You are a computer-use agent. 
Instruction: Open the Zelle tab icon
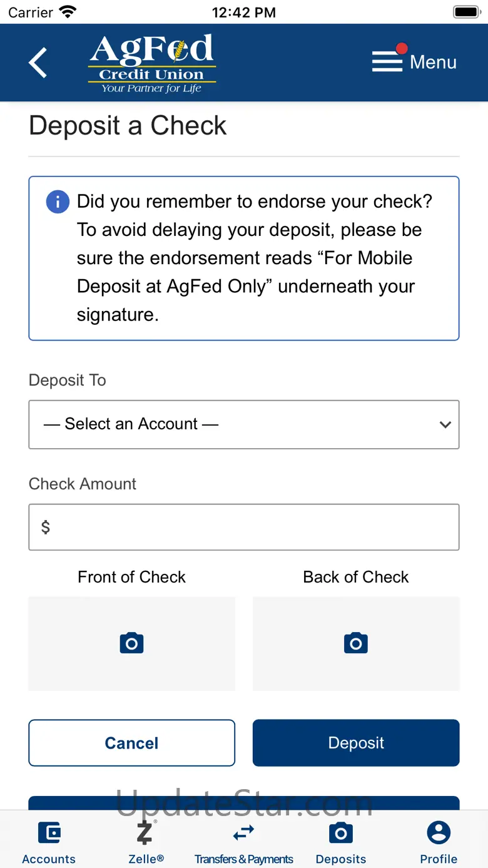(145, 833)
